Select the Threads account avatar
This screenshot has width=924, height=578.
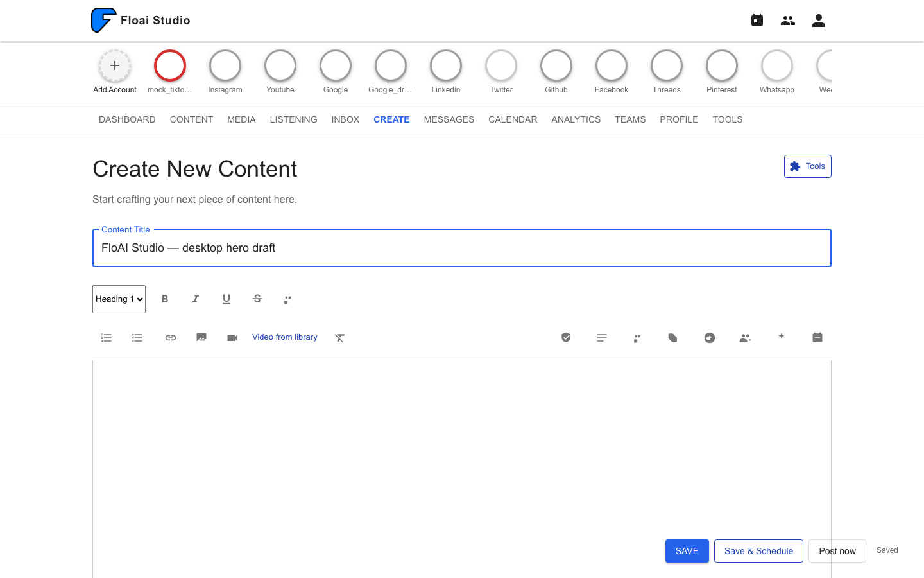click(x=667, y=66)
